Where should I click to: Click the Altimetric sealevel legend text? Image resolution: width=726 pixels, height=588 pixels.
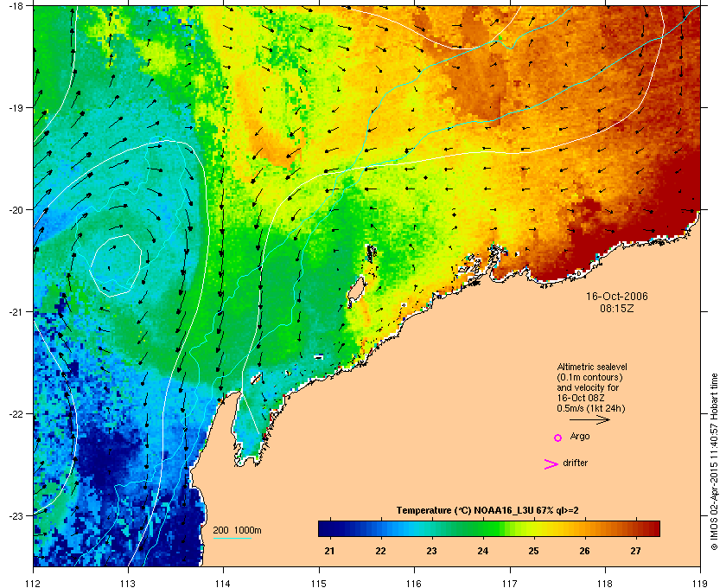point(592,367)
